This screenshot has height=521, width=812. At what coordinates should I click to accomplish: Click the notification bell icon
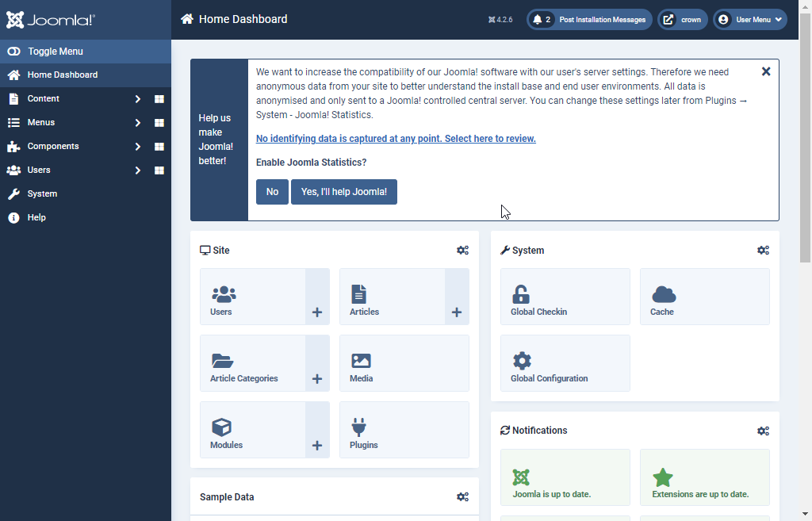click(538, 20)
